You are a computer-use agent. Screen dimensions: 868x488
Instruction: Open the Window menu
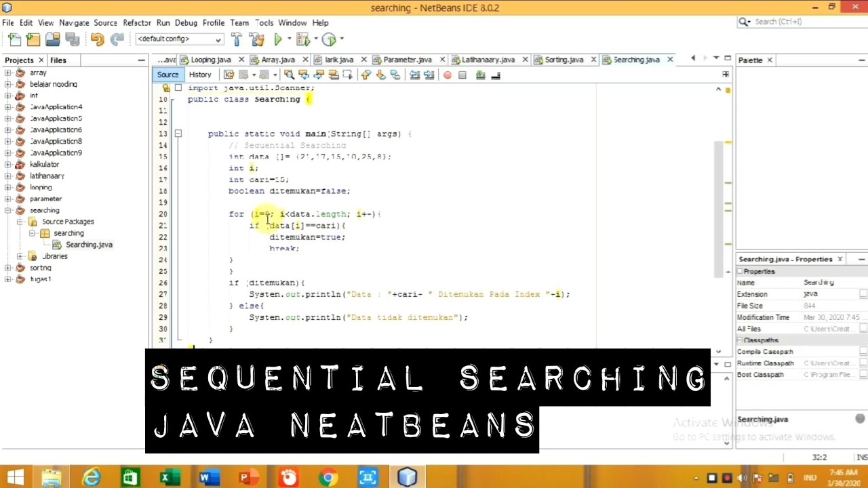click(292, 22)
